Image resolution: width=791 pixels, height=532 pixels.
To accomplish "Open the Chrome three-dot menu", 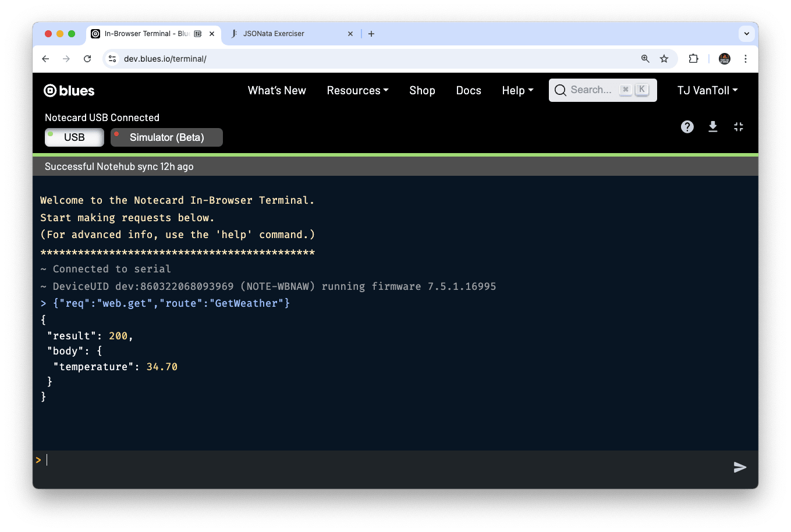I will (x=746, y=59).
